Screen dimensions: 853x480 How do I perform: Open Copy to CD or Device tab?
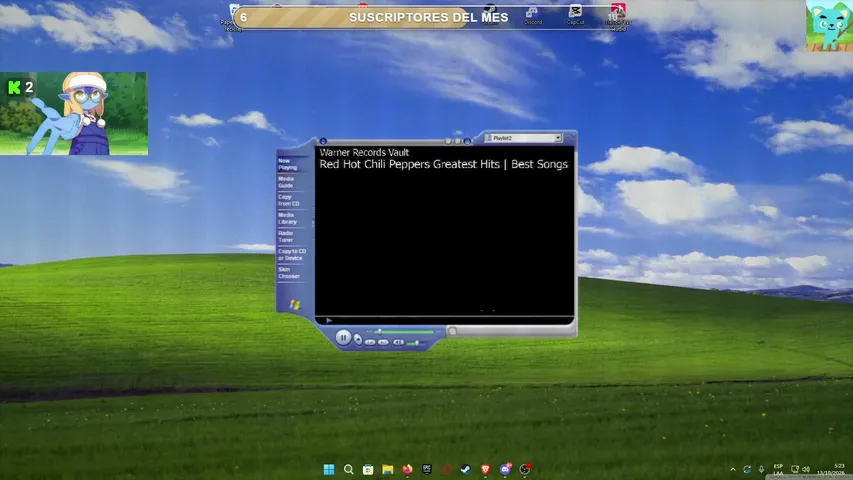292,254
